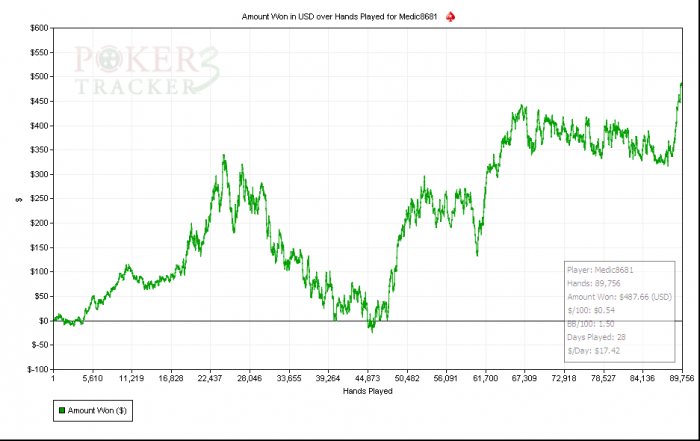
Task: Click the Hands: 89,756 stat line
Action: point(594,283)
